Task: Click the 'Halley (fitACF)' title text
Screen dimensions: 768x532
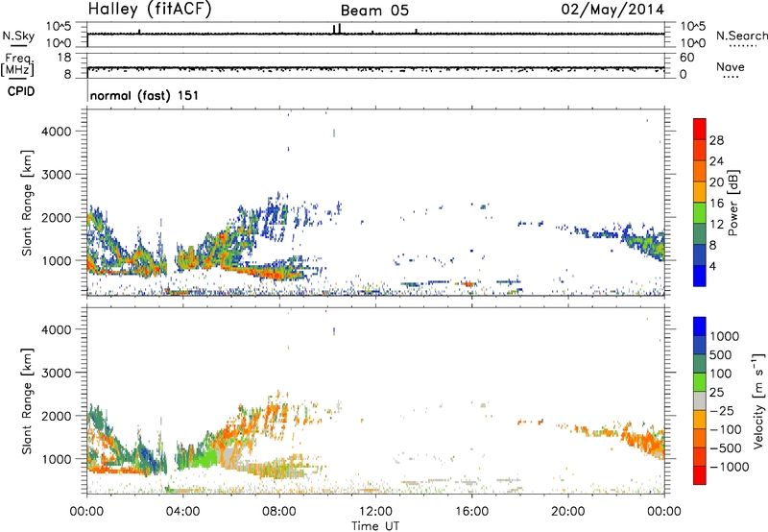Action: pos(150,10)
